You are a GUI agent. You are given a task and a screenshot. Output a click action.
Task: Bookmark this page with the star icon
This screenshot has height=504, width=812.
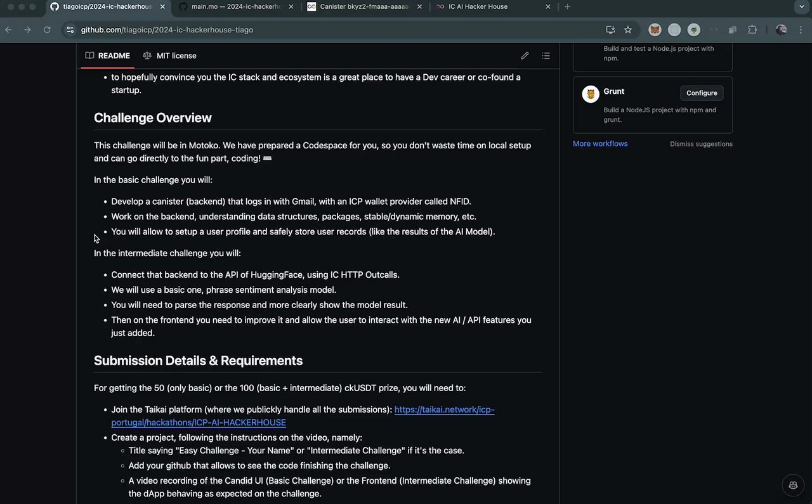(x=628, y=30)
